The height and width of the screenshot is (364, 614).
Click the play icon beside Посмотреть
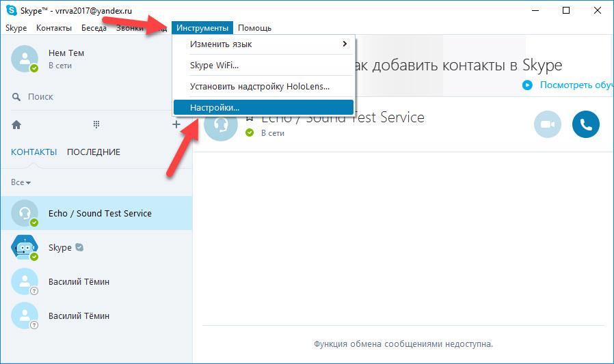point(527,85)
